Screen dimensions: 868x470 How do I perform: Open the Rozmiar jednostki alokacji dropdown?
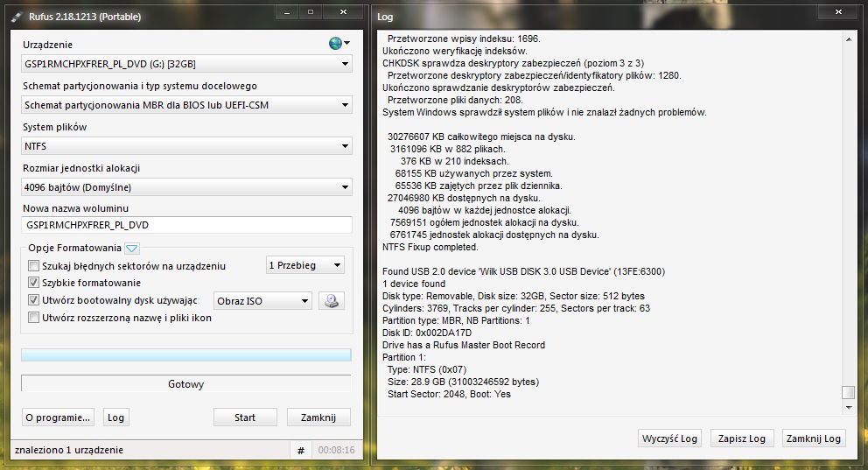186,187
